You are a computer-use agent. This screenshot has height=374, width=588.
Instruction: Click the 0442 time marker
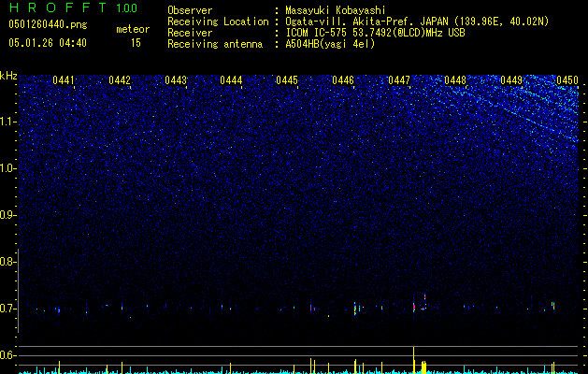click(x=120, y=79)
